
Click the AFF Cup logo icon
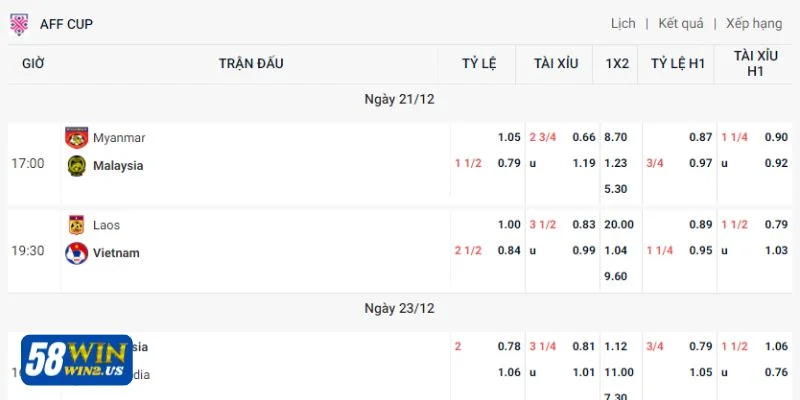[19, 24]
